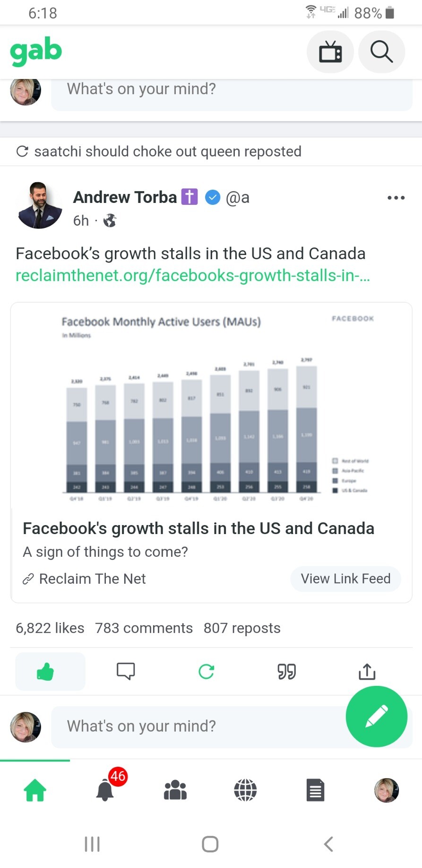422x868 pixels.
Task: Open comments with the speech bubble icon
Action: (126, 671)
